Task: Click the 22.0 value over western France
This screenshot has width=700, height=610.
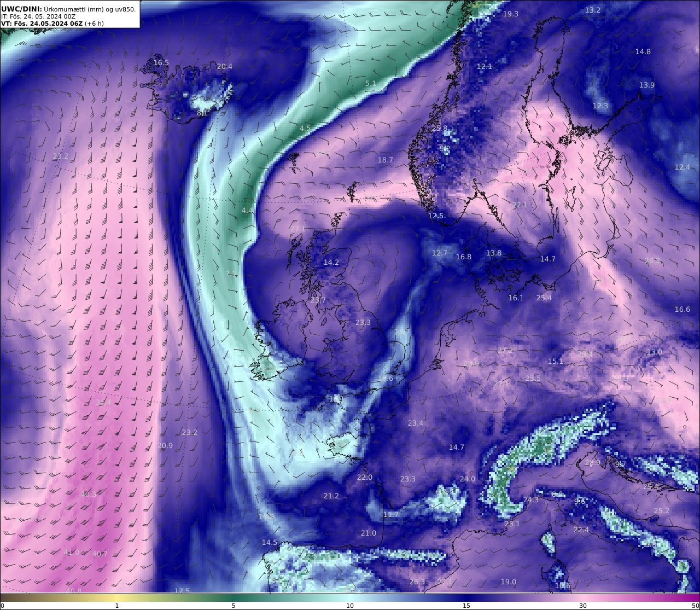Action: pyautogui.click(x=364, y=478)
